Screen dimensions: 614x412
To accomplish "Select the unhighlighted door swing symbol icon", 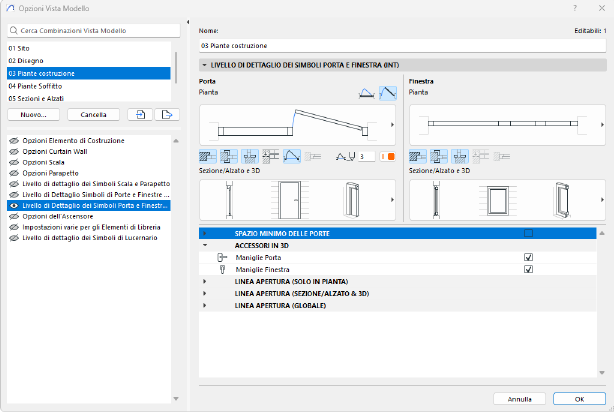I will tap(367, 93).
